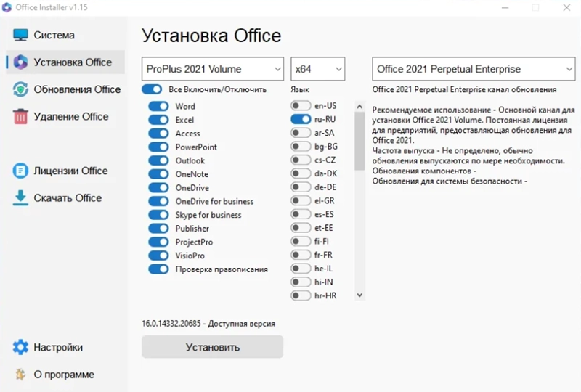This screenshot has width=581, height=392.
Task: Turn on da-DK language toggle
Action: tap(301, 173)
